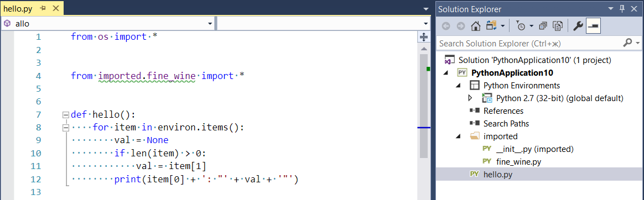
Task: Go back in Solution Explorer
Action: (x=446, y=26)
